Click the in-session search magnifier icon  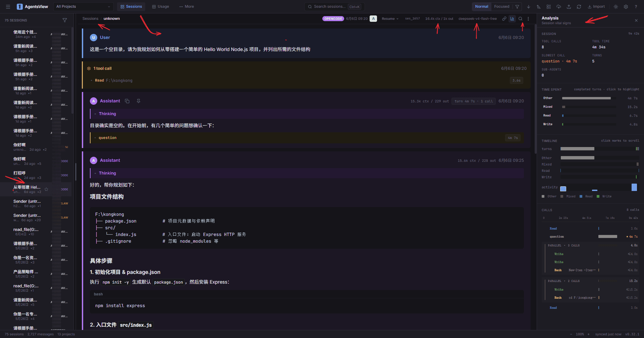click(x=521, y=19)
